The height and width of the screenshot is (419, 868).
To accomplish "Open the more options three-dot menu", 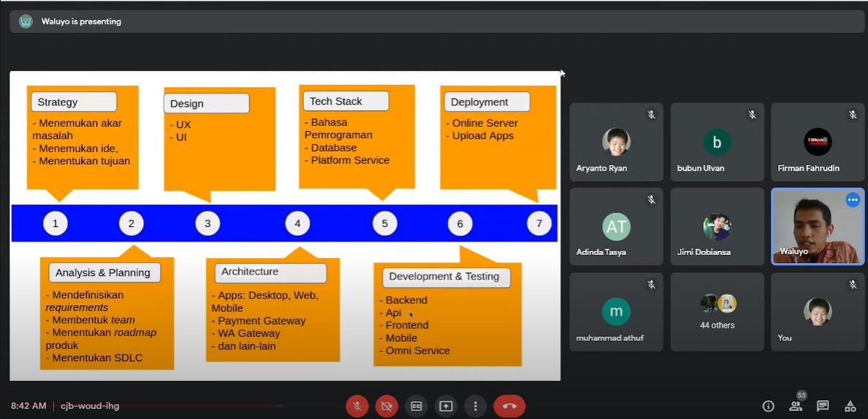I will pos(476,406).
